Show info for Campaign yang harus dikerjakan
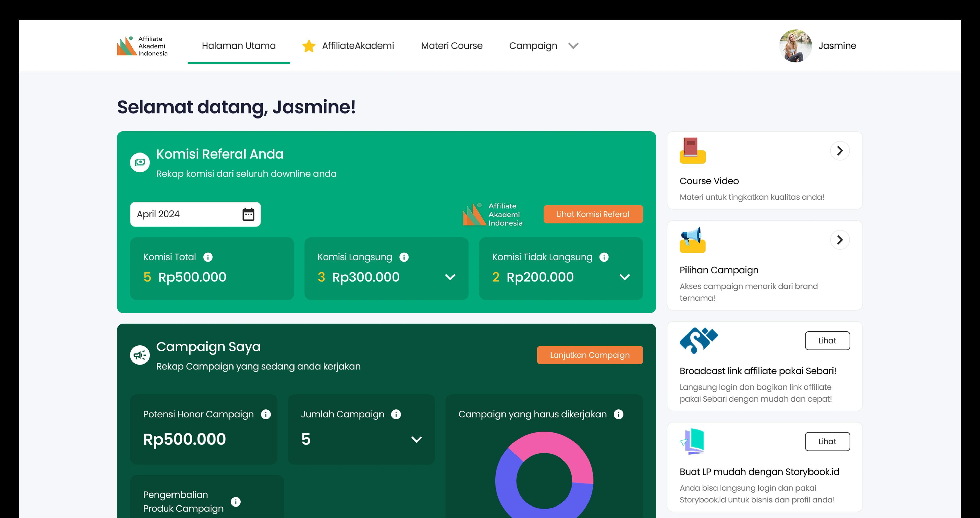The image size is (980, 518). click(x=619, y=414)
